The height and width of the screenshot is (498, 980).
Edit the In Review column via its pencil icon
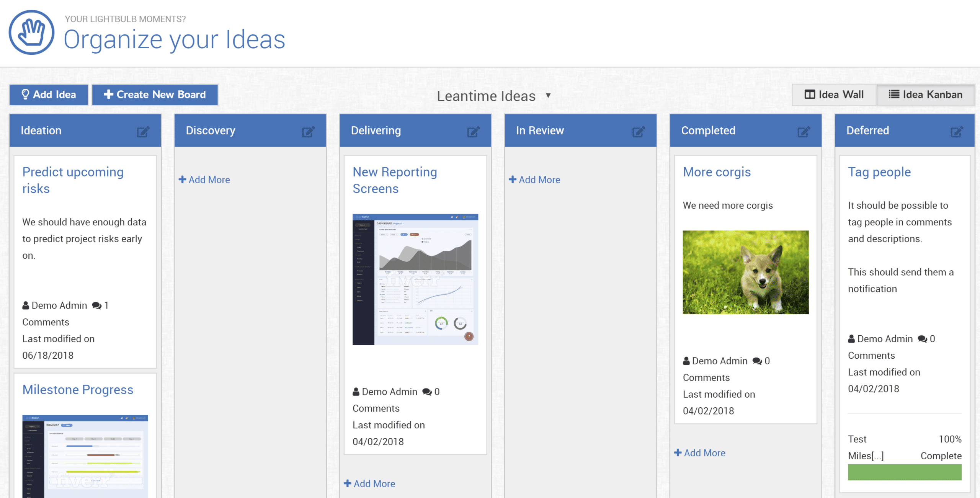639,132
